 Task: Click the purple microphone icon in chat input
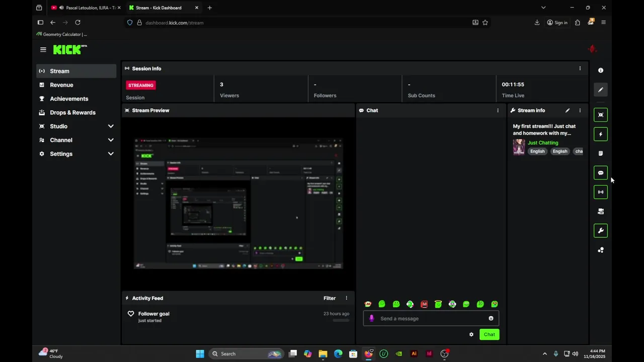coord(372,318)
